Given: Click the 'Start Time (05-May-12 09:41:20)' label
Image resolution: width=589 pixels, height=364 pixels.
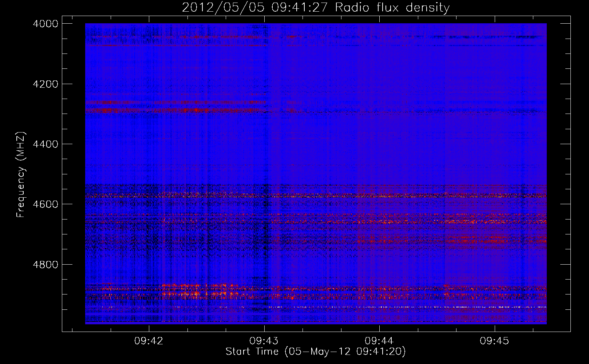Looking at the screenshot, I should click(316, 352).
